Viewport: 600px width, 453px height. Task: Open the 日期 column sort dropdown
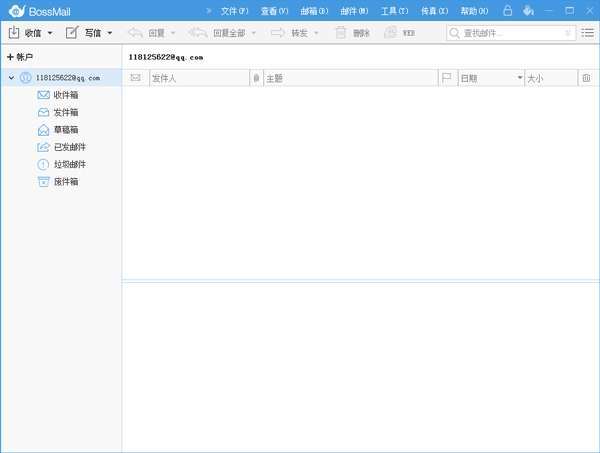(x=520, y=78)
